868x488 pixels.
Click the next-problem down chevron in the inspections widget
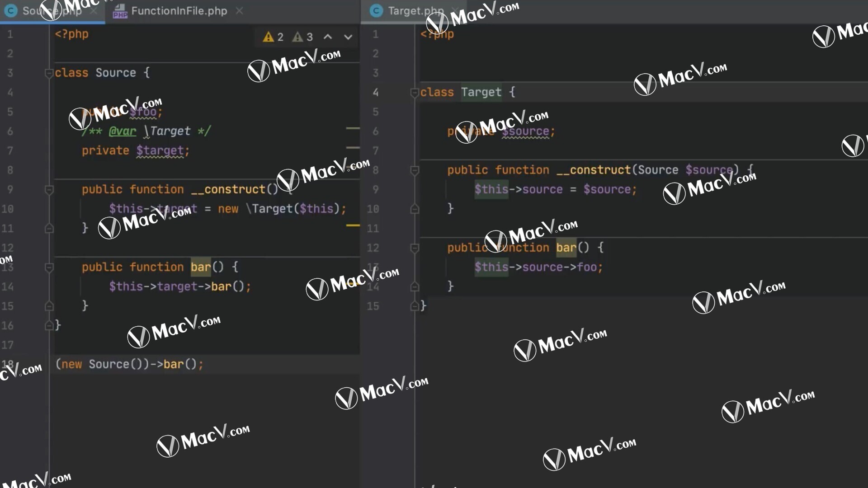(x=348, y=37)
